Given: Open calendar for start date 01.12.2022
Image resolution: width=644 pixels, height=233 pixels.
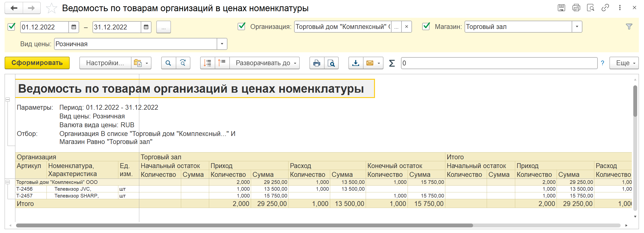Looking at the screenshot, I should click(x=74, y=27).
